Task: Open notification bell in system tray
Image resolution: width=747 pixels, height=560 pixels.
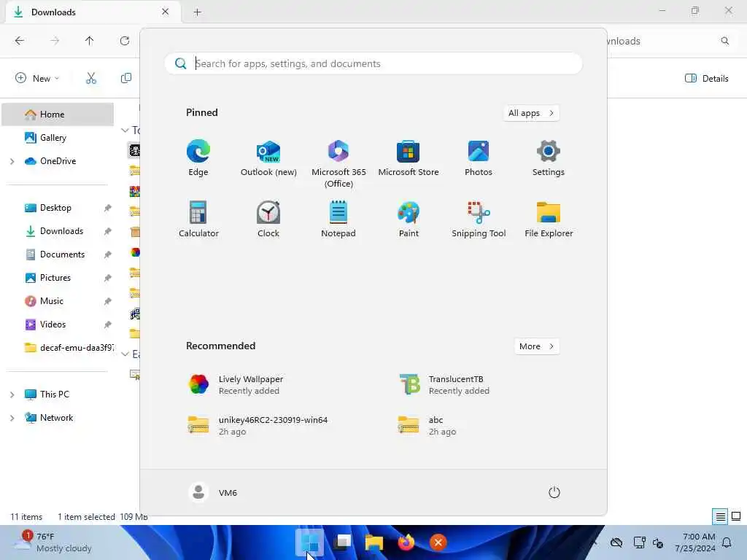Action: 727,542
